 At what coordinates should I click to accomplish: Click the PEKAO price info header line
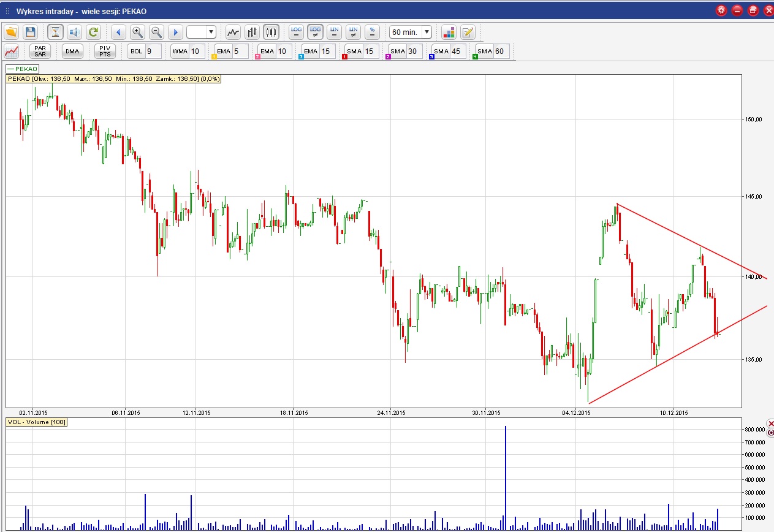[x=113, y=78]
